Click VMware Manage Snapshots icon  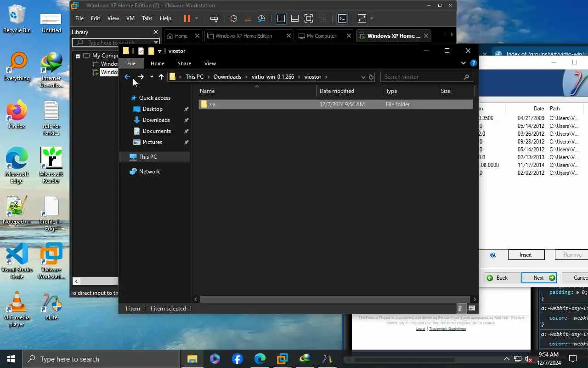coord(261,18)
